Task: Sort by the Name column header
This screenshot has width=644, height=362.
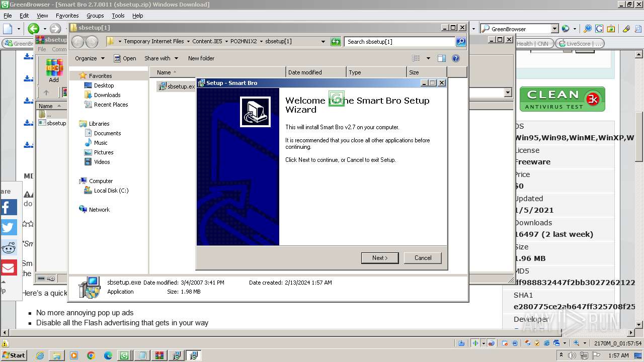Action: 217,72
